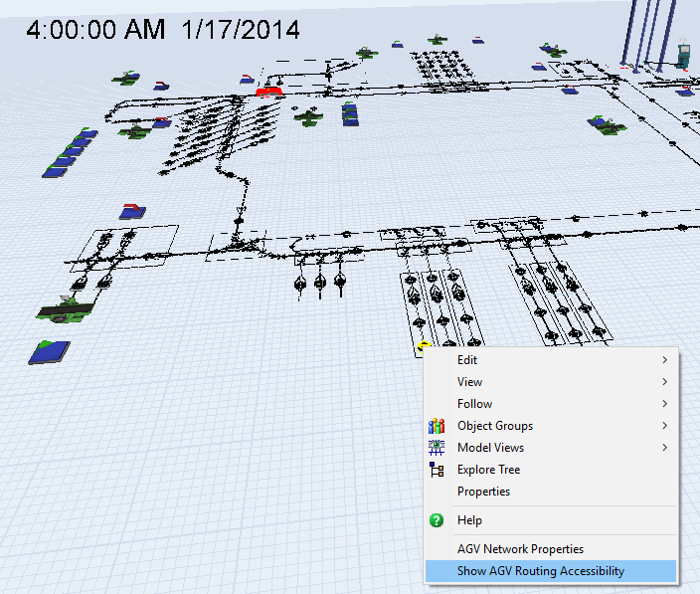Select the yellow object beside the context menu
Viewport: 700px width, 594px height.
click(x=424, y=347)
